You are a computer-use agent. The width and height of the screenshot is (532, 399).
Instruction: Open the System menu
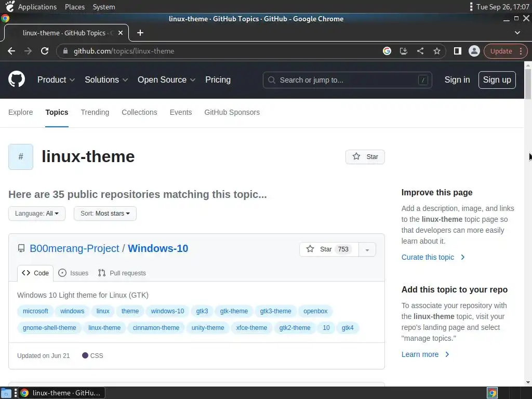point(104,7)
